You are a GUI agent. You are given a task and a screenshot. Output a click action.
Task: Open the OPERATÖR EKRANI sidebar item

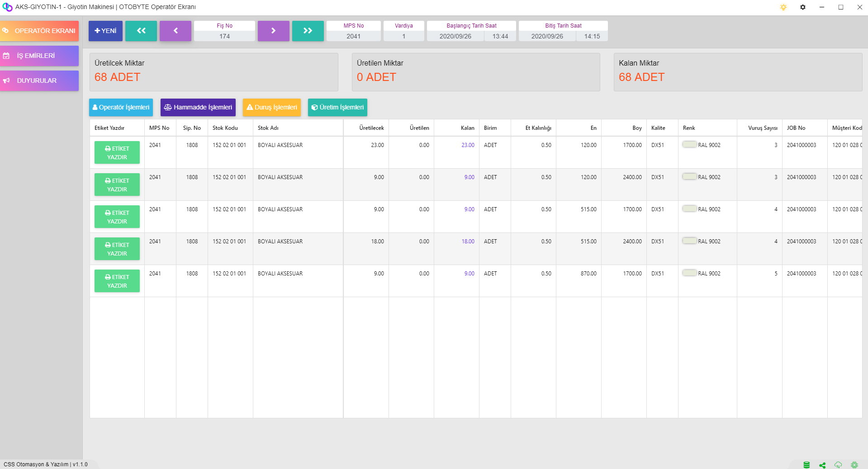point(39,31)
